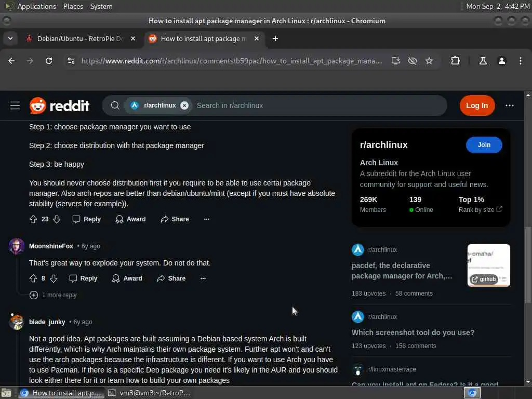This screenshot has width=532, height=399.
Task: Open r/linuxmasterrace subreddit link
Action: (x=392, y=369)
